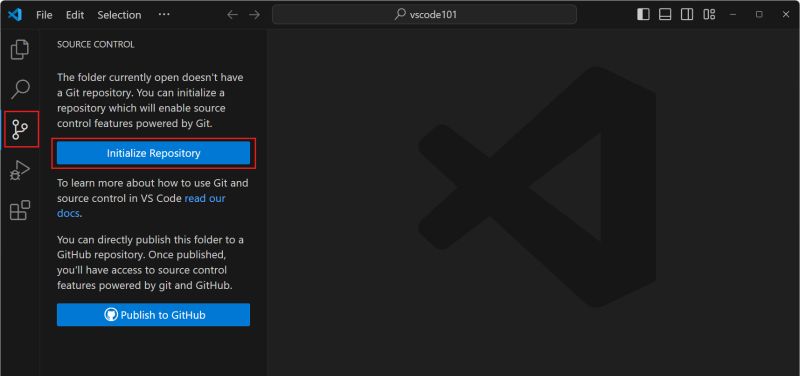Open the Edit menu
Screen dimensions: 800x376
click(x=75, y=15)
